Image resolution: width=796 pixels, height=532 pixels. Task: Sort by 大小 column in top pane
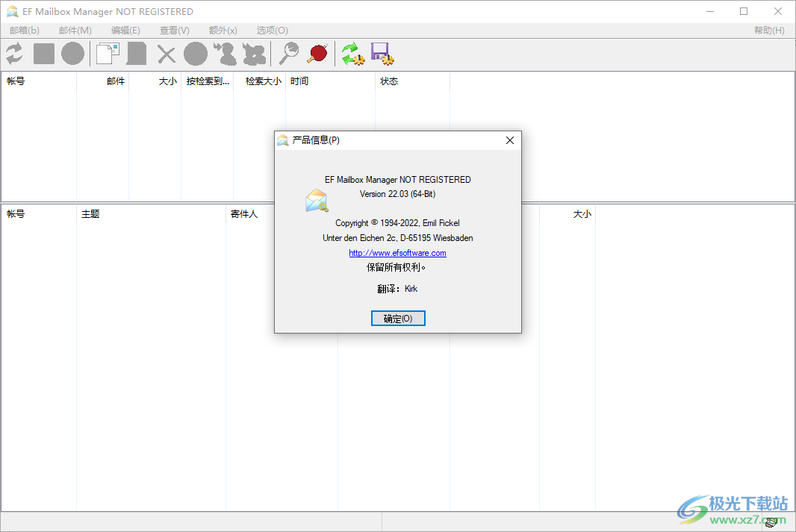pos(155,81)
